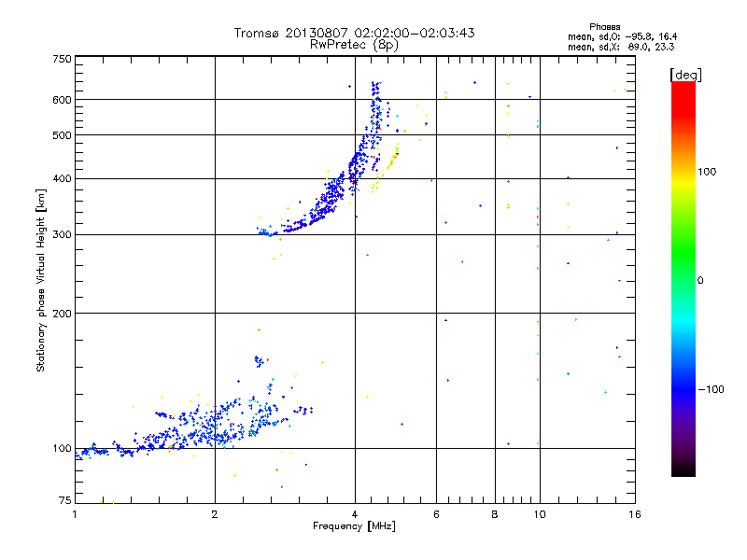Click the colorbar's "100" degree label
The width and height of the screenshot is (747, 560).
coord(707,172)
